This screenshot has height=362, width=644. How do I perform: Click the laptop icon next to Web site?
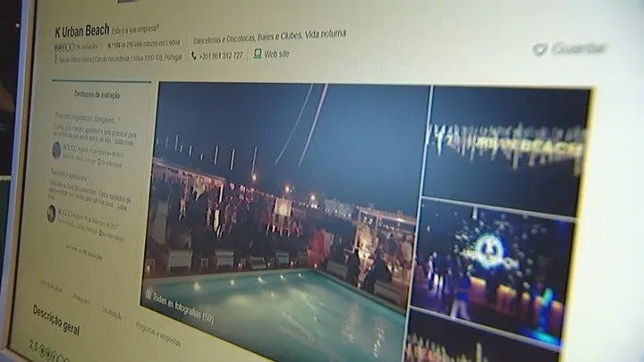click(258, 54)
